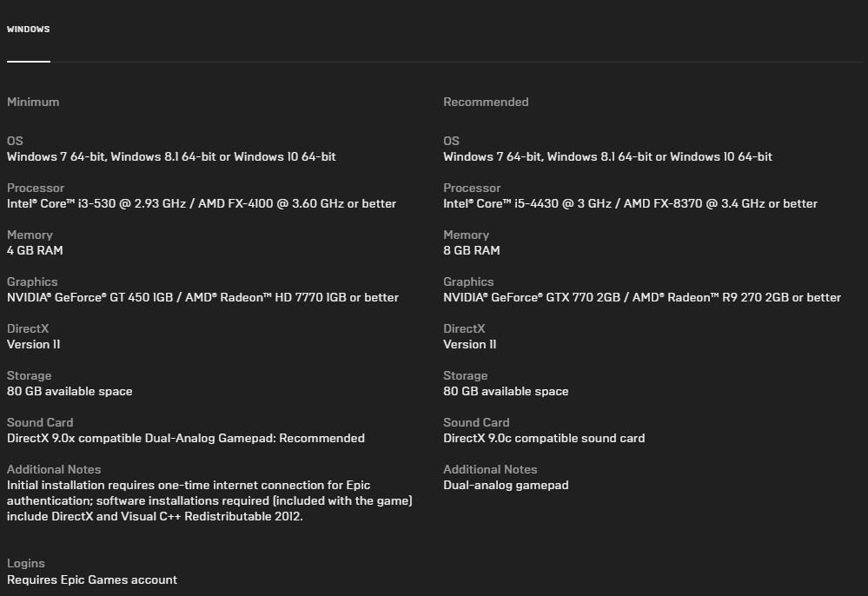Image resolution: width=868 pixels, height=596 pixels.
Task: Click minimum 80 GB available space text
Action: 70,391
